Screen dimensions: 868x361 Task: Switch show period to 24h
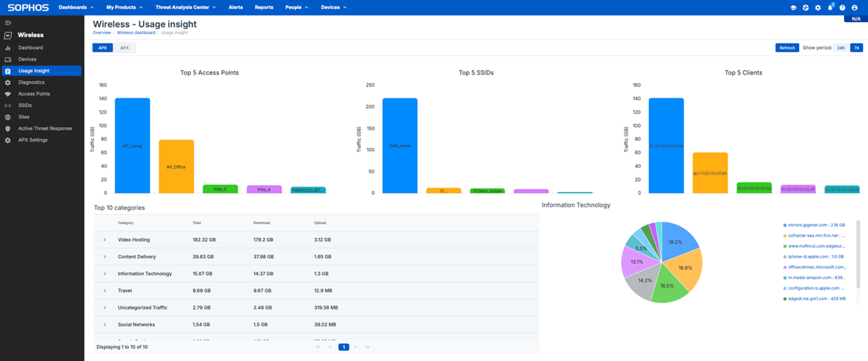(x=840, y=48)
